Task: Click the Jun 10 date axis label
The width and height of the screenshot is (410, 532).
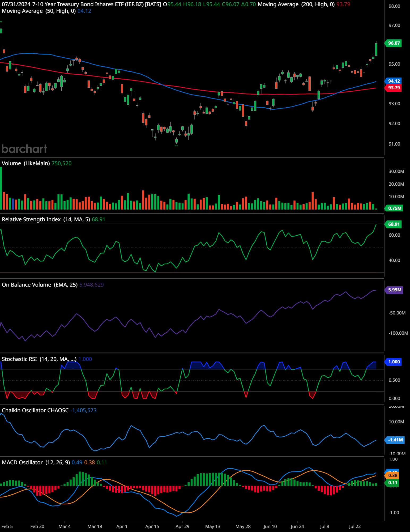Action: 270,526
